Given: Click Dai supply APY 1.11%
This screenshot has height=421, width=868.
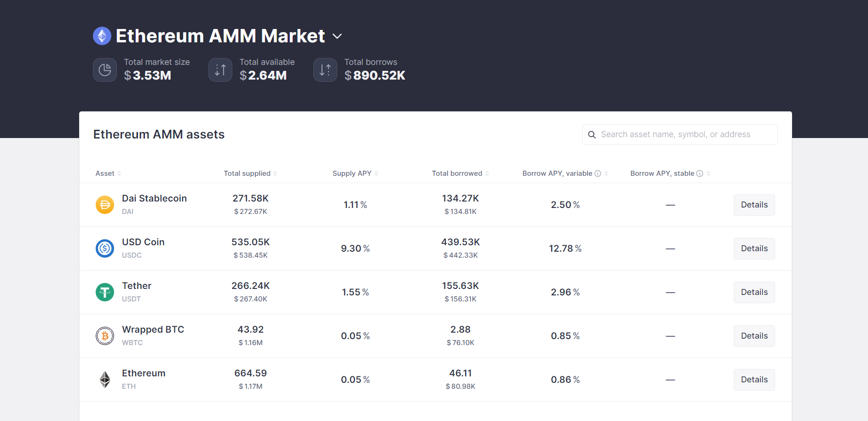Looking at the screenshot, I should 355,205.
